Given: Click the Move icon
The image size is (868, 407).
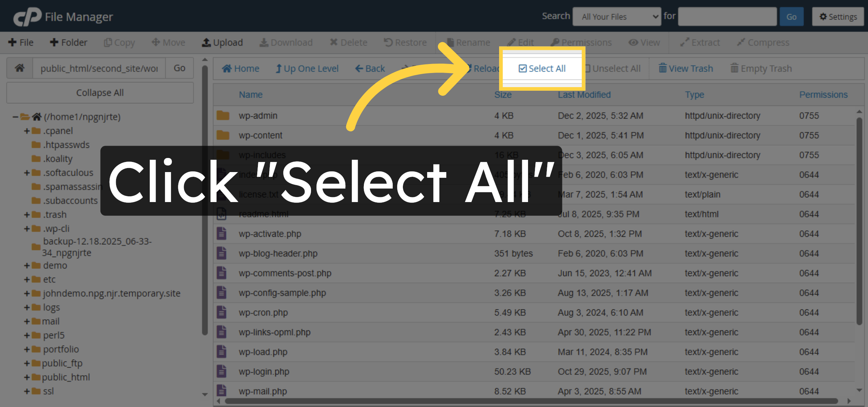Looking at the screenshot, I should click(168, 42).
